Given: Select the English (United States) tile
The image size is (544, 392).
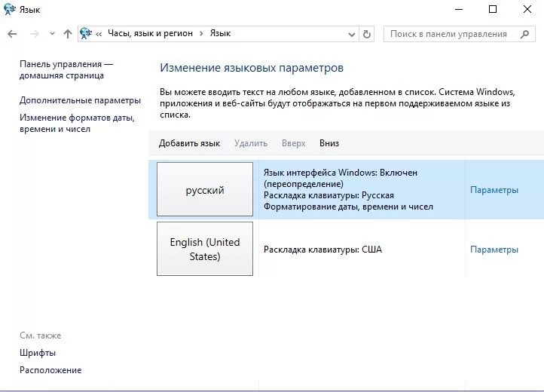Looking at the screenshot, I should 205,249.
